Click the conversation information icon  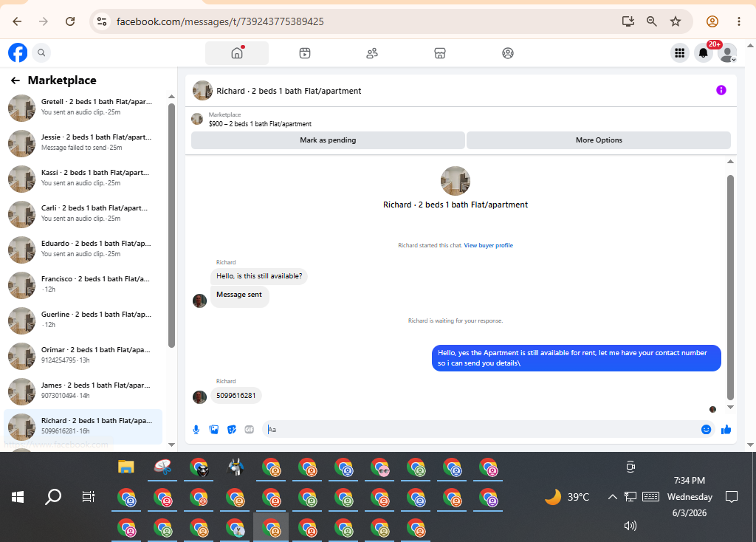(721, 90)
